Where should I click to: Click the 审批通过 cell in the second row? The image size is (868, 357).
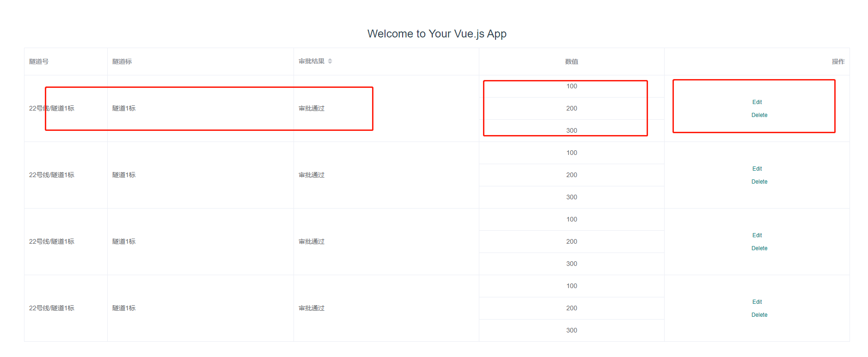[x=312, y=175]
